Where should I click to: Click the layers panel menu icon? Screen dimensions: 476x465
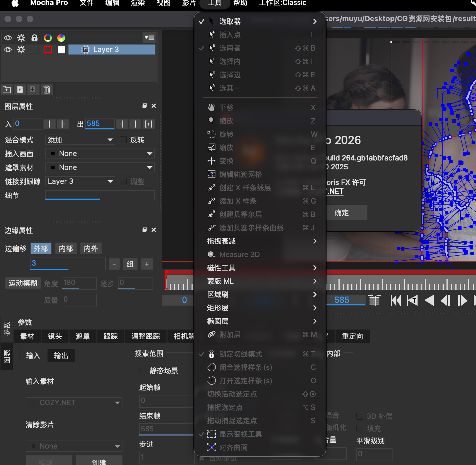149,38
